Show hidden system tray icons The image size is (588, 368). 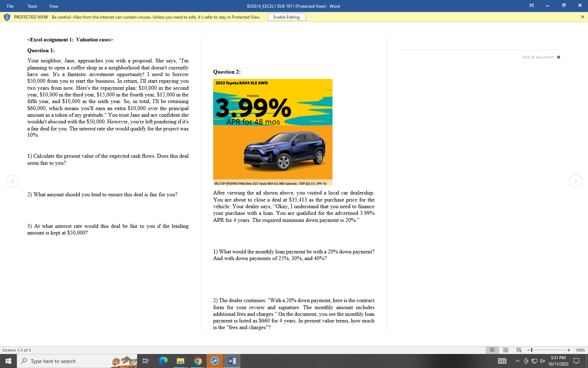[517, 361]
